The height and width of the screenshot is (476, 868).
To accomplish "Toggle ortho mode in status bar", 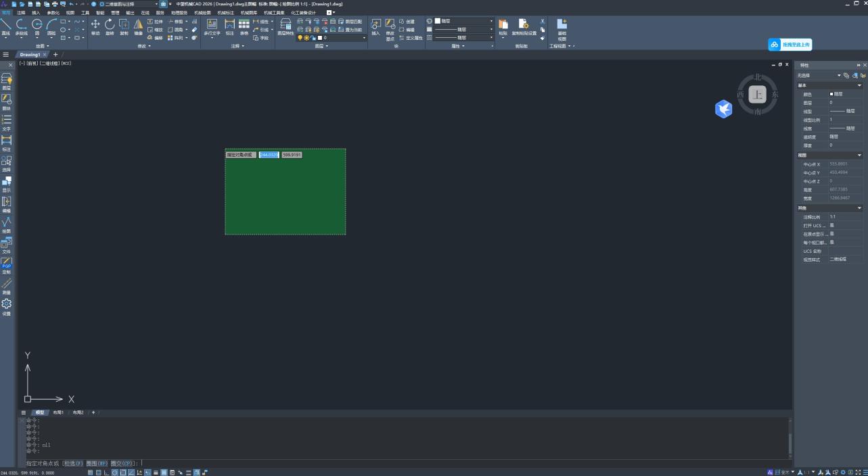I will point(106,473).
